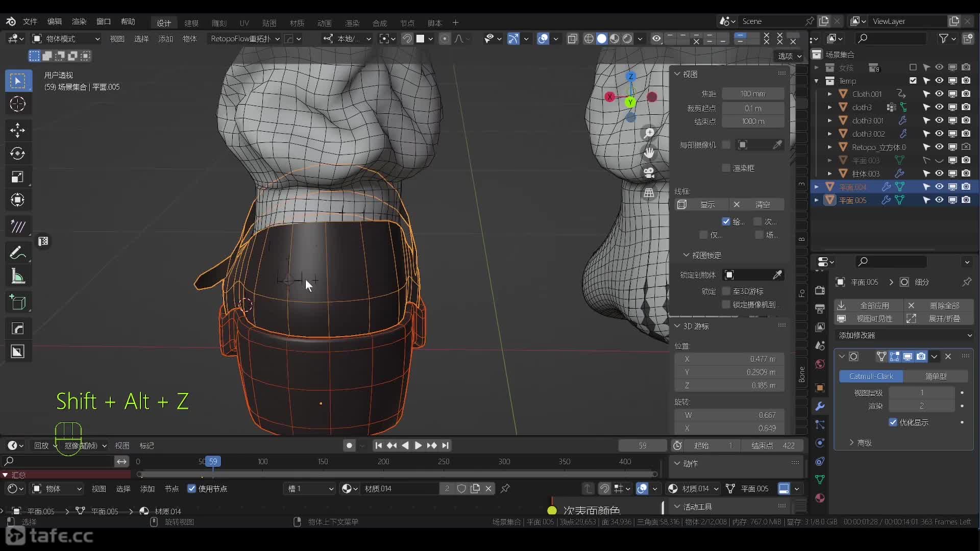Uncheck the 优化显示 checkbox

tap(893, 422)
